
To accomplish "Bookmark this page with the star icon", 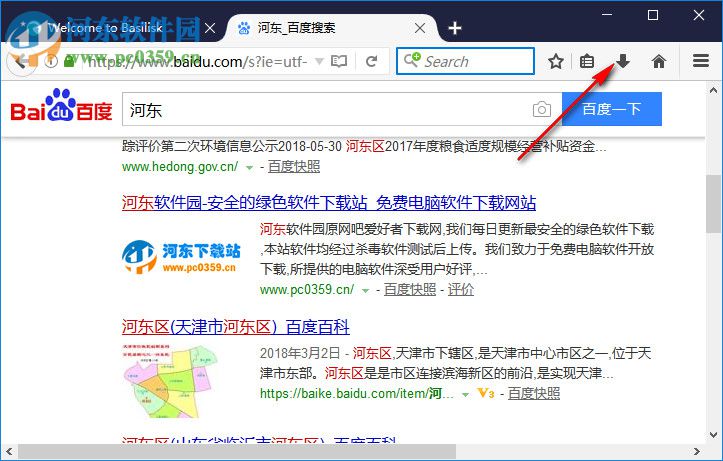I will [x=556, y=61].
